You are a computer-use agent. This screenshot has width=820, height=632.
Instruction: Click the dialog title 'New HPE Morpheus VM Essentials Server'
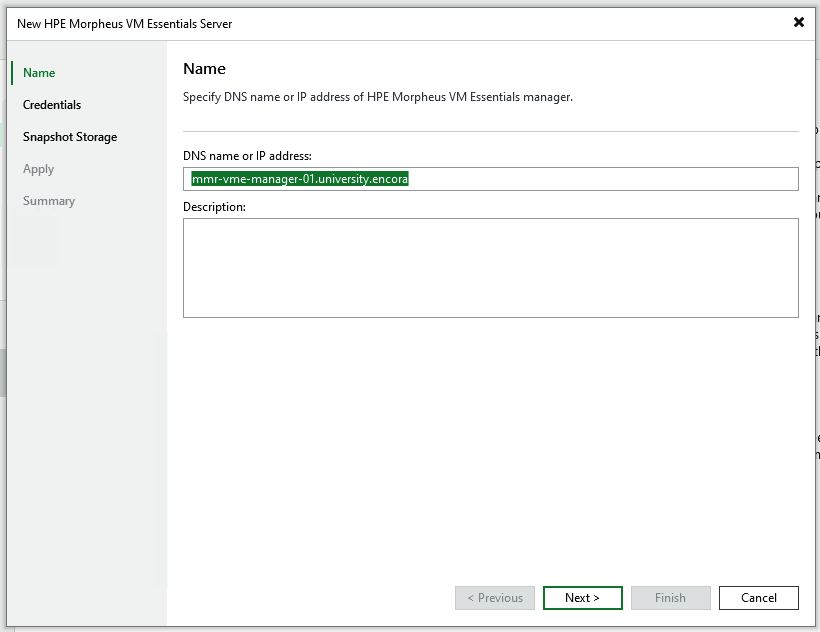[124, 24]
